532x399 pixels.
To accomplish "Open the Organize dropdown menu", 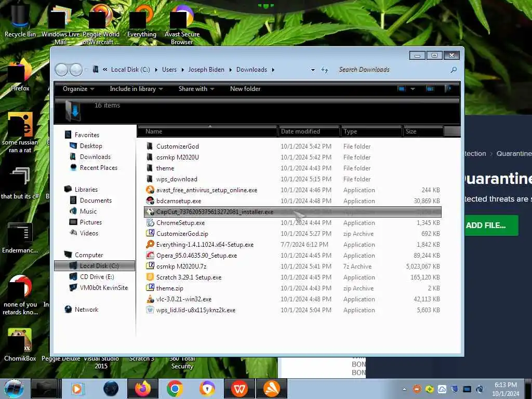I will click(x=78, y=89).
